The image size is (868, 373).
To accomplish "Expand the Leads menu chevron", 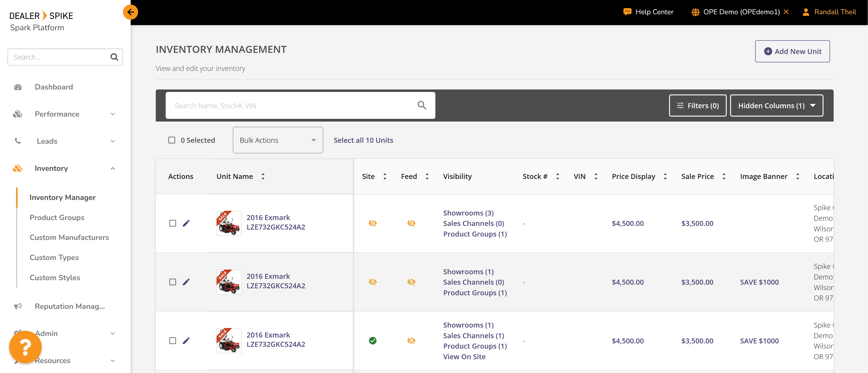I will (113, 141).
